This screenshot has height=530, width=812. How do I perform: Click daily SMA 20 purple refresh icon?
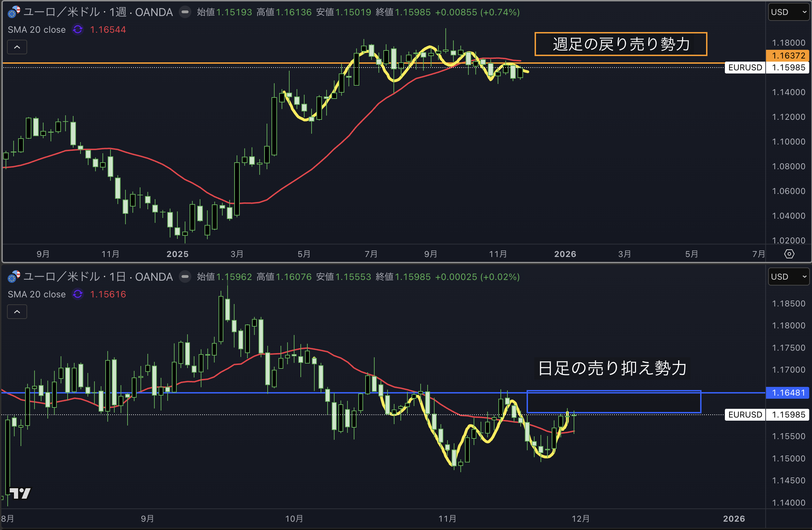click(x=78, y=294)
